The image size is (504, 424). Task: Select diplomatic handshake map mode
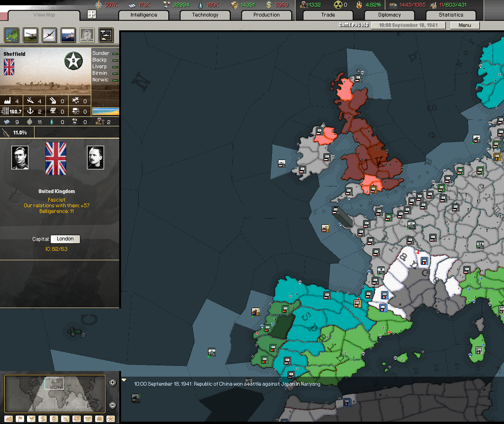tap(88, 419)
